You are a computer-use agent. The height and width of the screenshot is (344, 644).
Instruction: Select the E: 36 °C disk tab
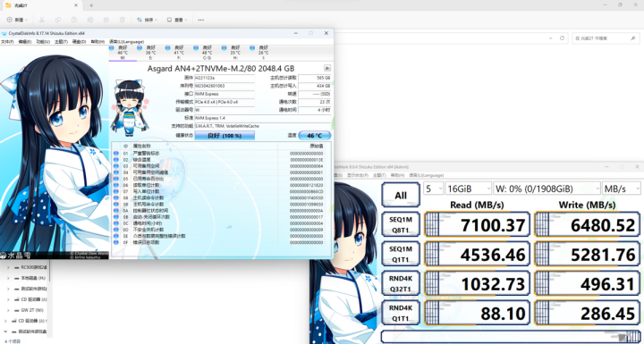click(x=151, y=53)
